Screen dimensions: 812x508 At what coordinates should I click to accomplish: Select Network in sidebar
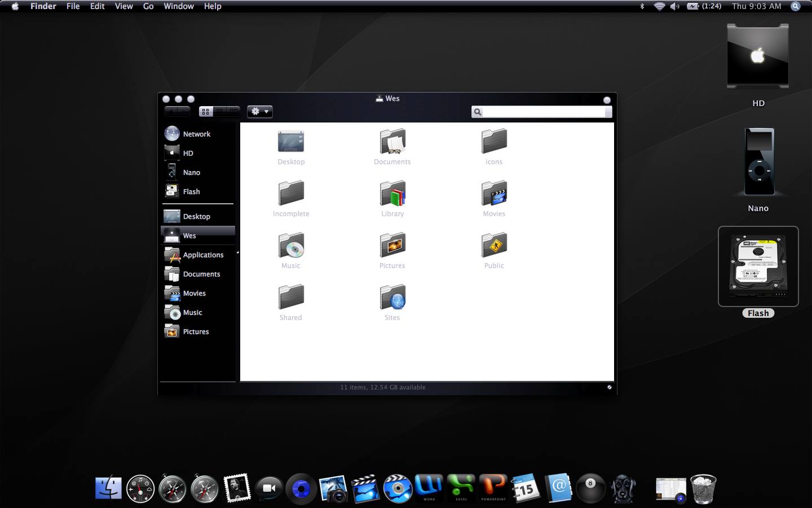click(197, 134)
